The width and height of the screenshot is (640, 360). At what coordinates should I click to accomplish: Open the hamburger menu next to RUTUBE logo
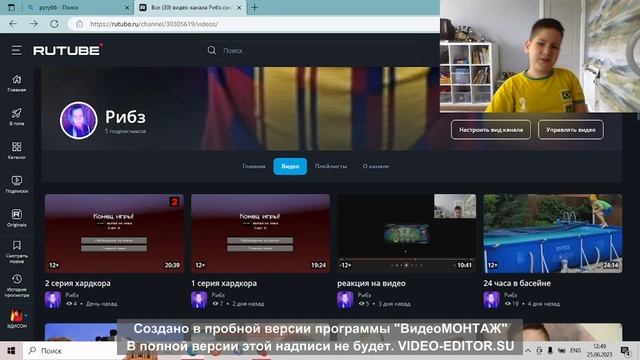[16, 51]
